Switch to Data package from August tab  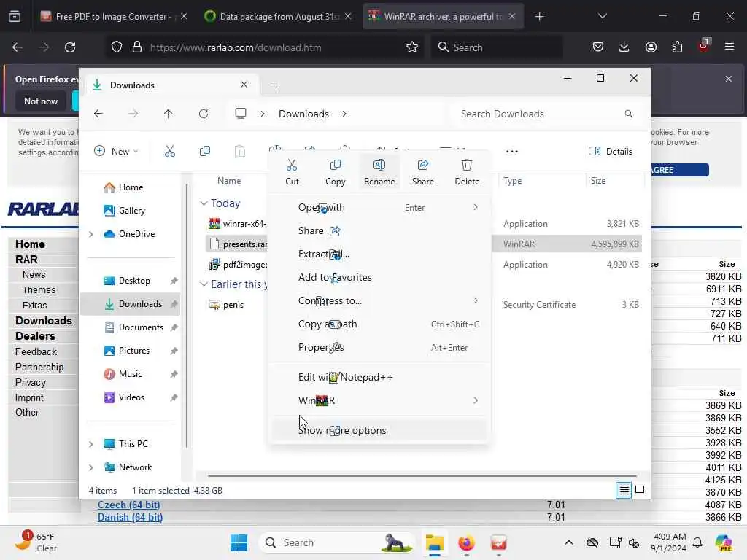click(x=278, y=16)
